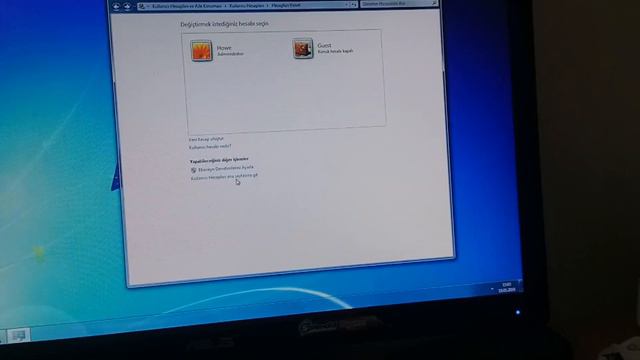Open the 'Ebeveyn Denetimlerini Ayarla' link
The width and height of the screenshot is (640, 360).
pyautogui.click(x=226, y=168)
